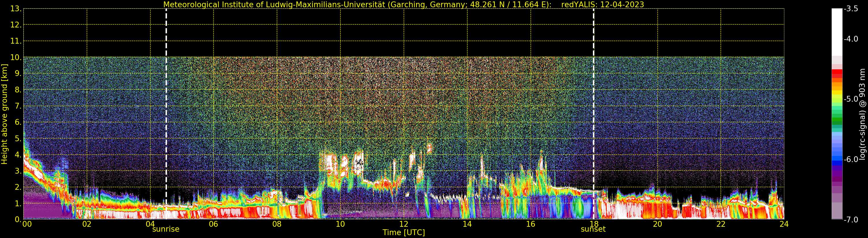Click the "10" time axis tick label
The height and width of the screenshot is (238, 868).
coord(340,224)
